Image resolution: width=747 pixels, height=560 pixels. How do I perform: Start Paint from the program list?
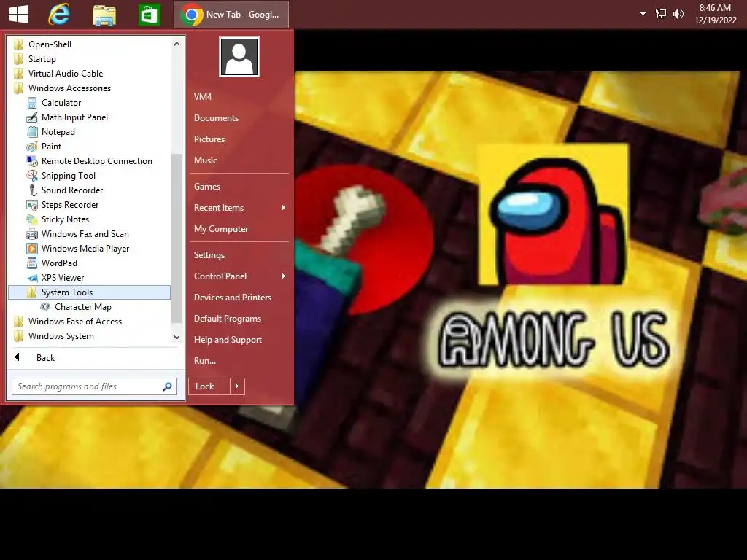(x=32, y=147)
